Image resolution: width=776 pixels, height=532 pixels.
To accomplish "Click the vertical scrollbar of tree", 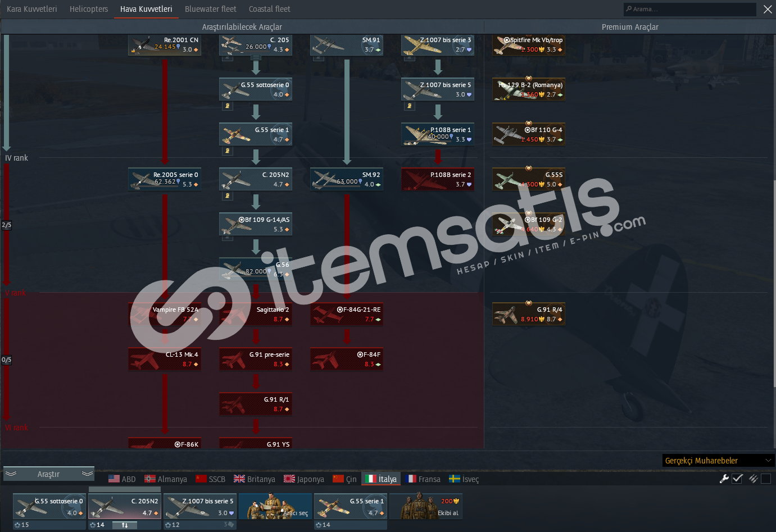I will tap(774, 283).
